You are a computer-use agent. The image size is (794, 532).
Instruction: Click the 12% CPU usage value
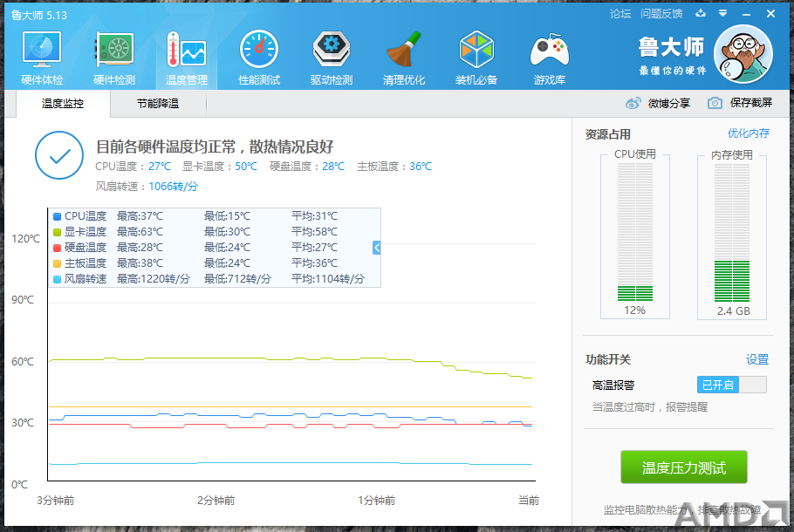(x=634, y=310)
